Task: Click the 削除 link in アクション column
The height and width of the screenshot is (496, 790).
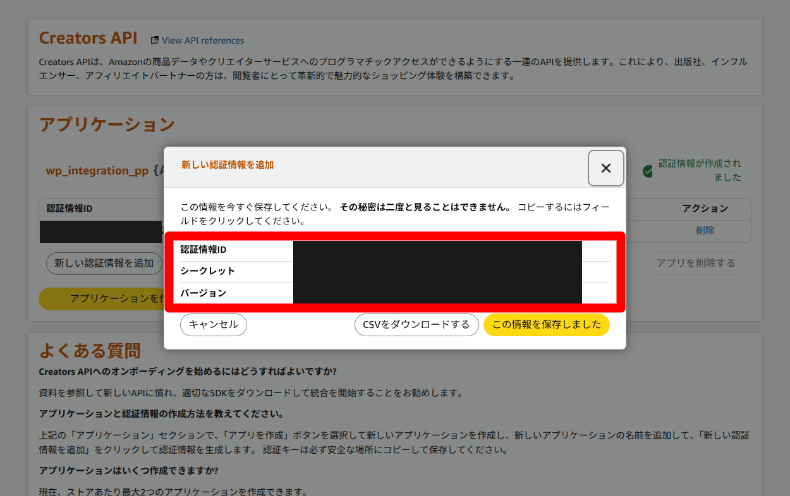Action: [705, 230]
